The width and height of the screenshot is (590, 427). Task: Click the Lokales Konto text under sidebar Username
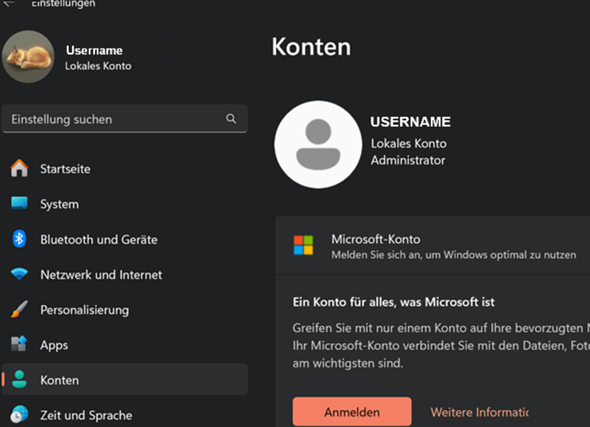tap(98, 66)
